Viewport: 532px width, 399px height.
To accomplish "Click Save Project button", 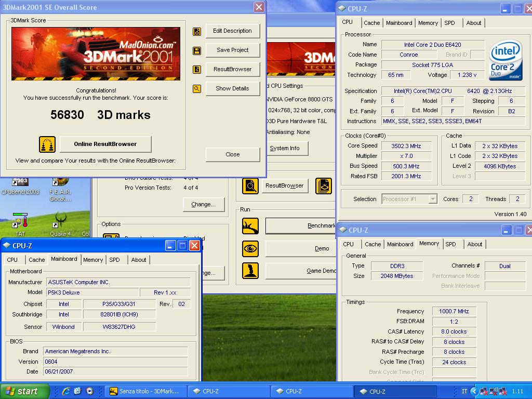I will (232, 50).
